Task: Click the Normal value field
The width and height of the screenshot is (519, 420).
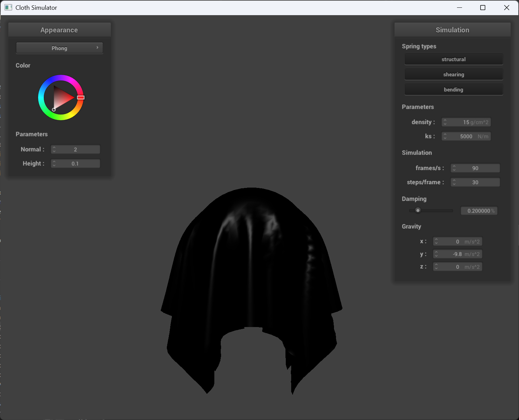Action: 75,150
